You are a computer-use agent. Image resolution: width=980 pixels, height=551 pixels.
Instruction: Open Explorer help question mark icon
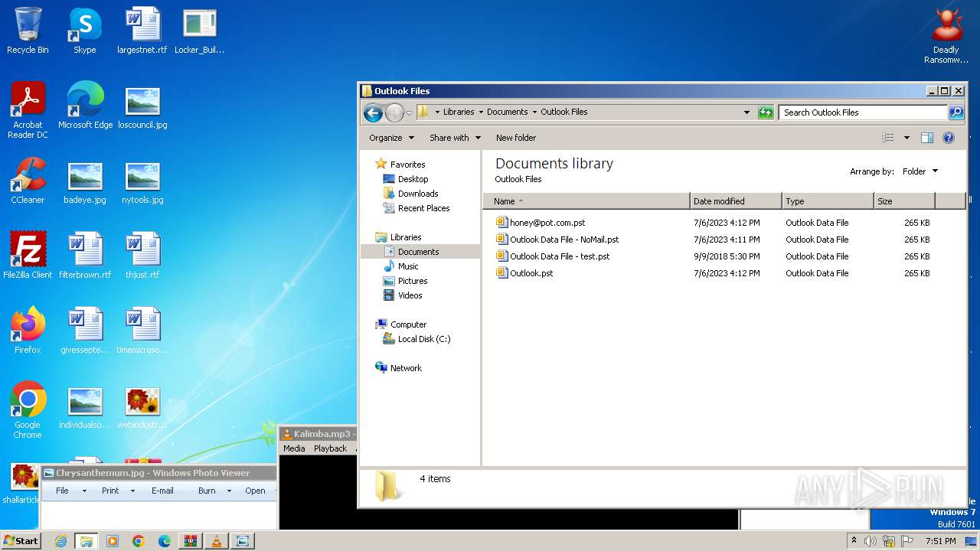tap(949, 138)
